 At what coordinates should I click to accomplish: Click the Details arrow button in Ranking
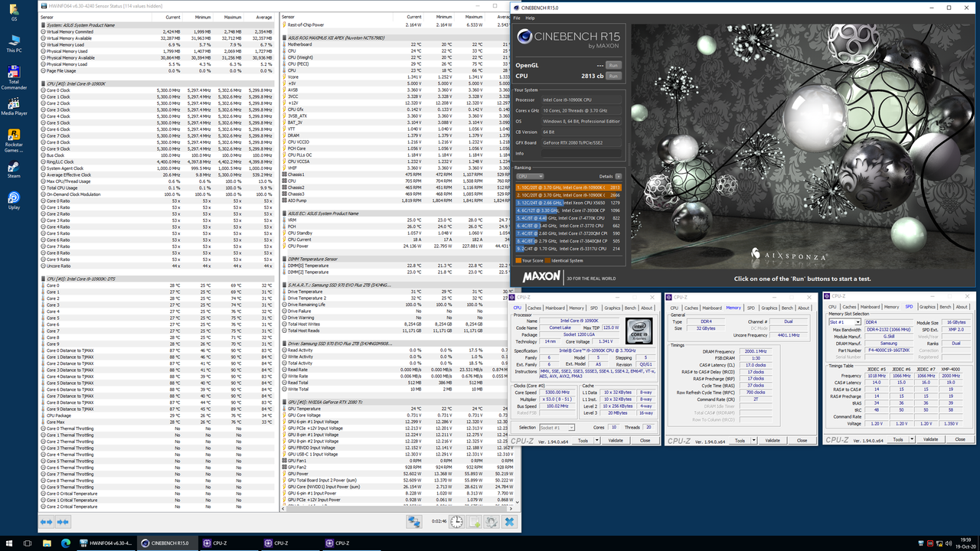pos(618,176)
